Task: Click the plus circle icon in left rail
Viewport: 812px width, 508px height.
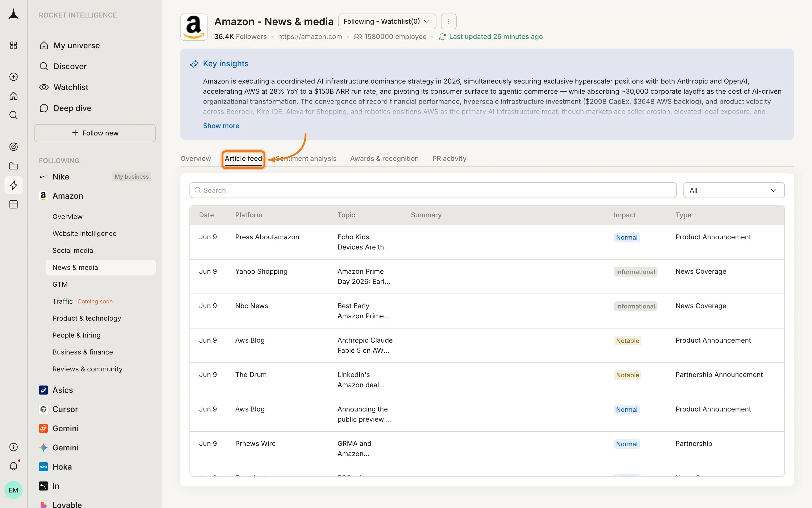Action: (14, 76)
